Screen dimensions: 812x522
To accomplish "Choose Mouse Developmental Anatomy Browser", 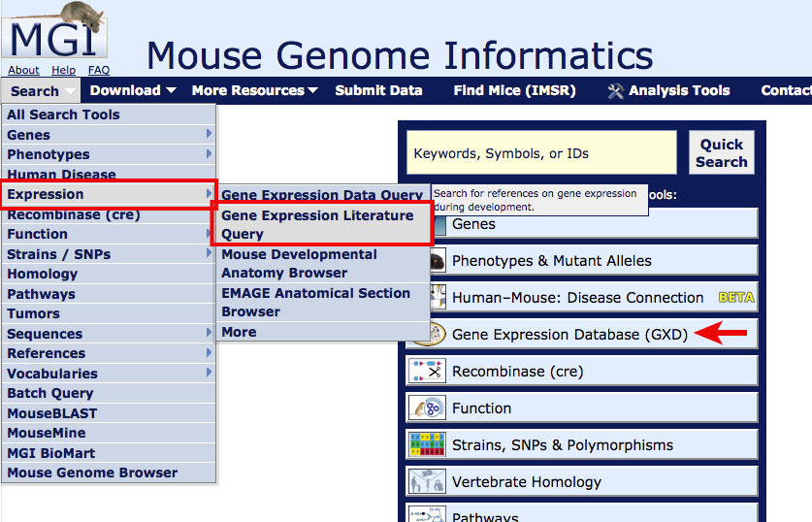I will 299,263.
